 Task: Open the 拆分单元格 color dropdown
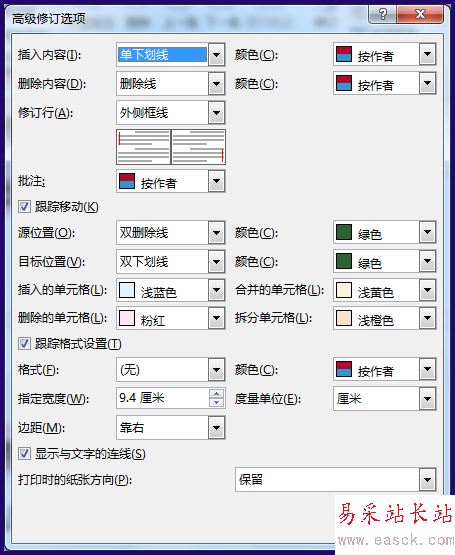pyautogui.click(x=385, y=318)
